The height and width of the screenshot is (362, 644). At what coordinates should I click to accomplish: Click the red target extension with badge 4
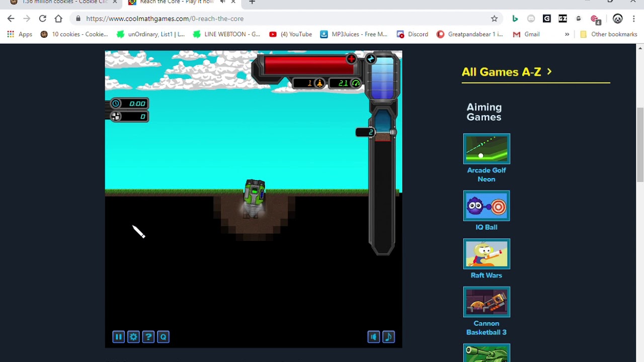coord(595,19)
